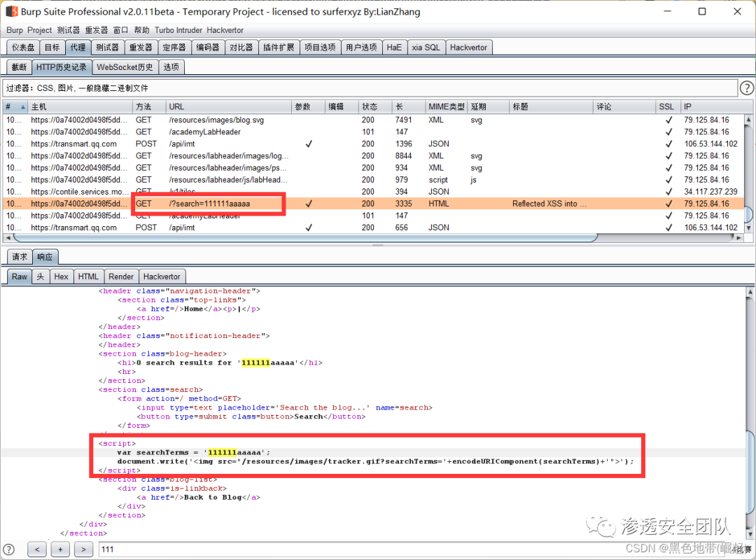Switch to the 仪表盘 tab

pos(23,48)
